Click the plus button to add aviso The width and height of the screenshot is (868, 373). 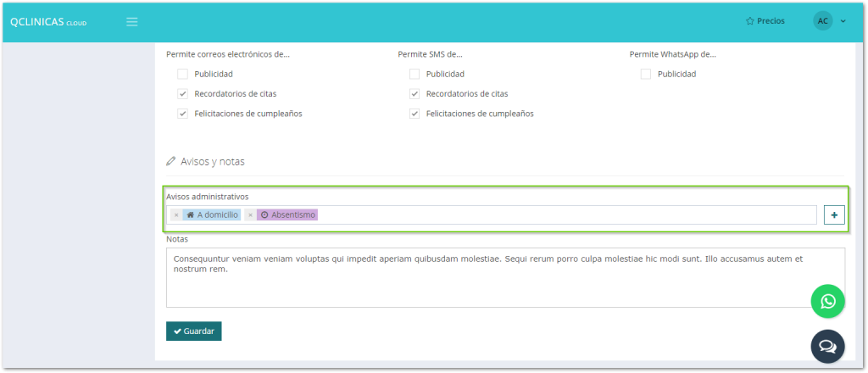tap(834, 214)
